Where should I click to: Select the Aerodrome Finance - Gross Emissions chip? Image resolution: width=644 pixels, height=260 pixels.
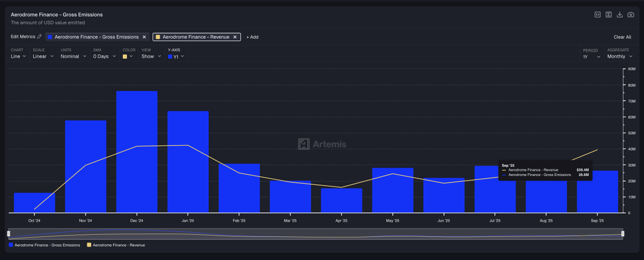click(x=97, y=37)
